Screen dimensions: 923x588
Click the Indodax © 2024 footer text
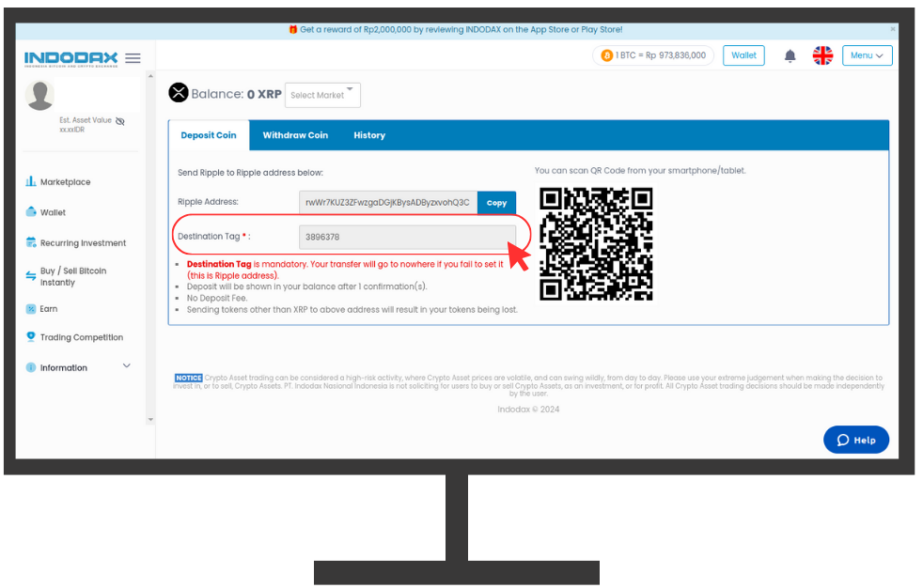(528, 410)
